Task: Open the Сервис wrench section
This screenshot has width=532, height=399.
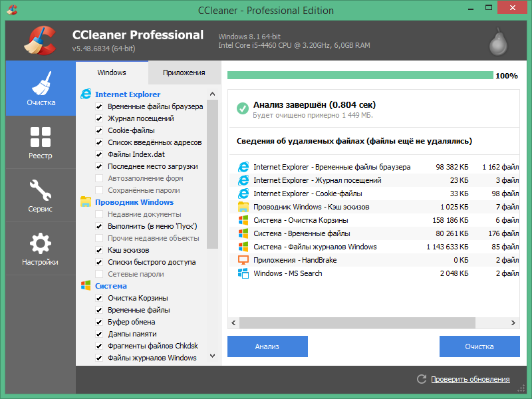Action: click(41, 195)
